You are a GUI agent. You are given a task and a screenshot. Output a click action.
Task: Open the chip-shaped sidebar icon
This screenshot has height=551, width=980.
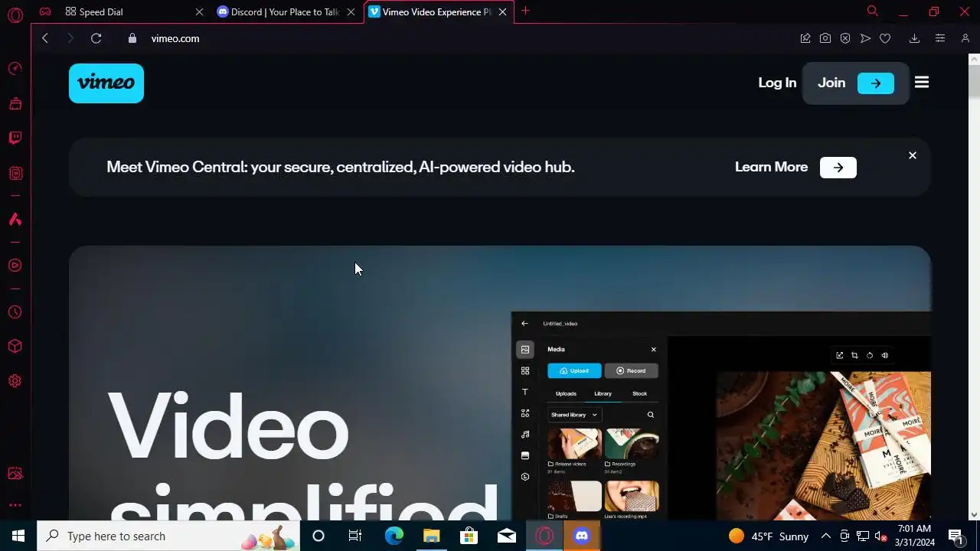coord(15,173)
